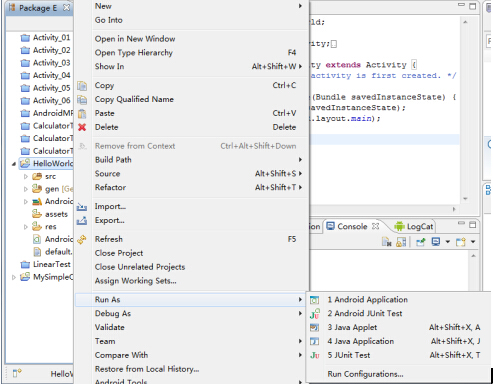Click the Android JUnit Test icon
The width and height of the screenshot is (493, 384).
[315, 314]
